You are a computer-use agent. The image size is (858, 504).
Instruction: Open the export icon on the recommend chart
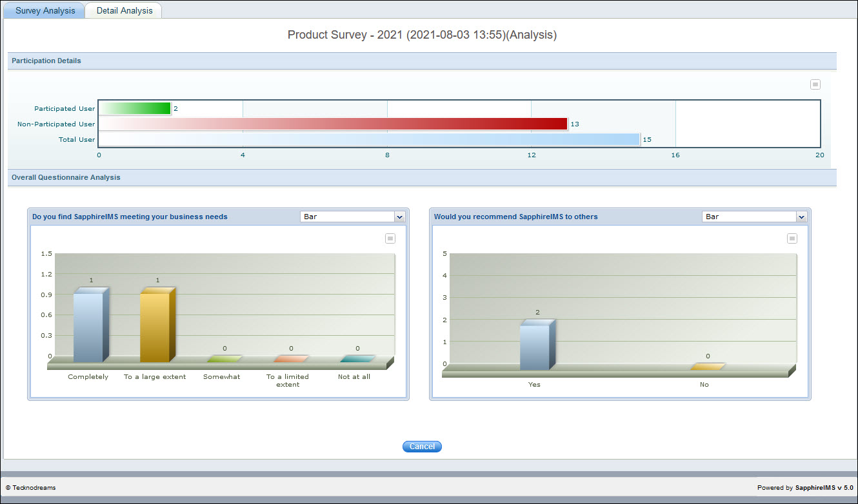792,238
